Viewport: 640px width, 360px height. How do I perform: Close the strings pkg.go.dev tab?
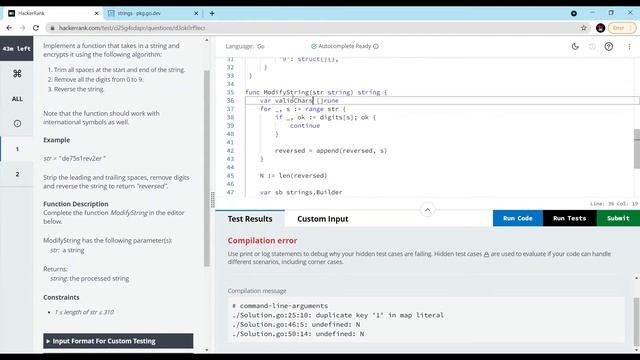196,13
